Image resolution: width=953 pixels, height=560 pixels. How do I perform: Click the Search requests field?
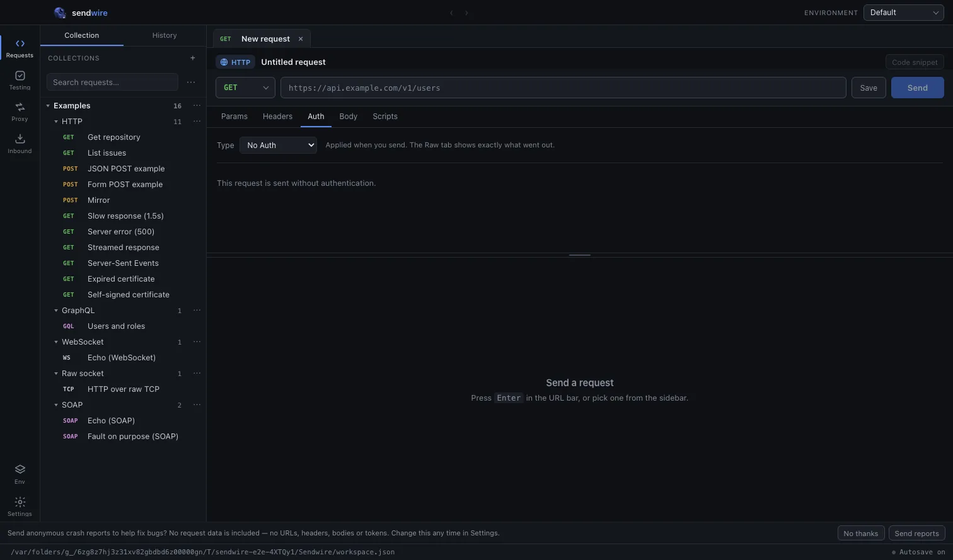click(112, 82)
